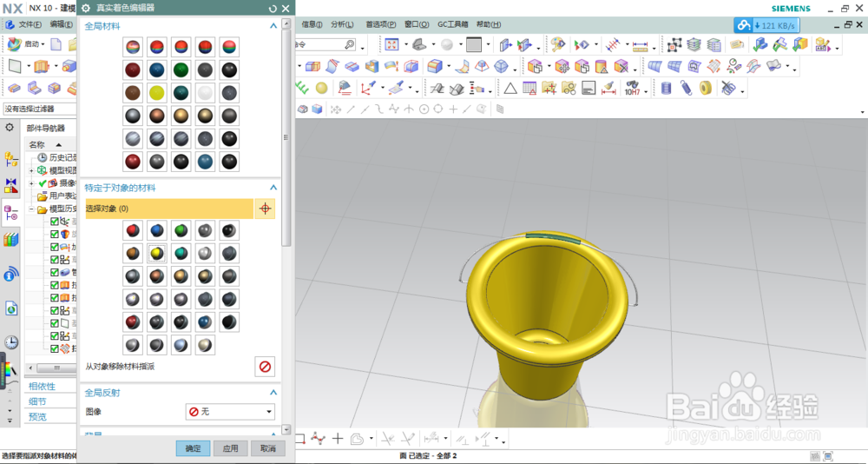Screen dimensions: 868x464
Task: Collapse the 全局材料 section
Action: coord(273,25)
